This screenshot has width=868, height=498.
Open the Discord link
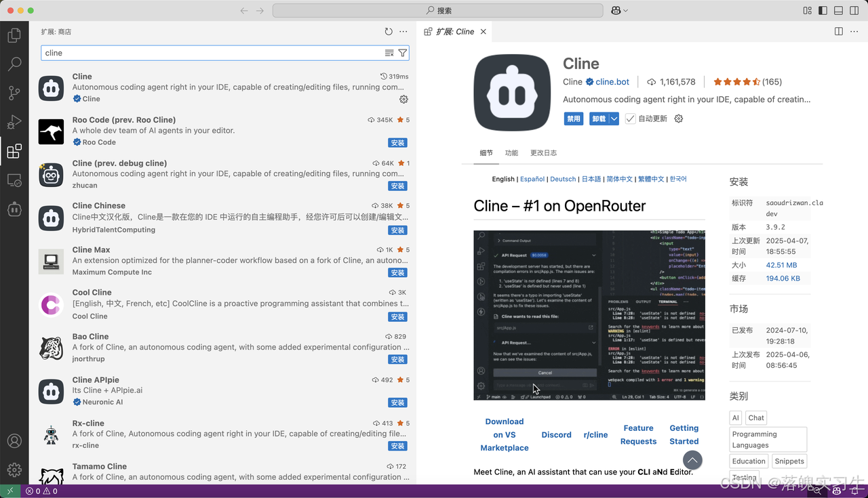[556, 435]
